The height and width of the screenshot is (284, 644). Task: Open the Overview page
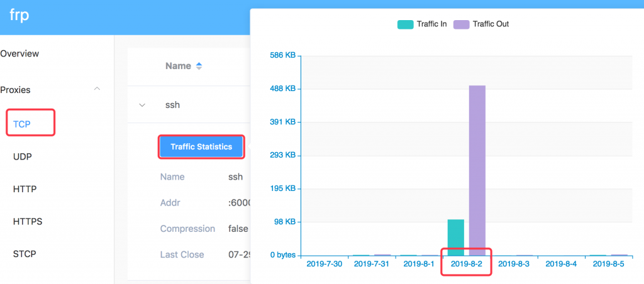coord(19,53)
